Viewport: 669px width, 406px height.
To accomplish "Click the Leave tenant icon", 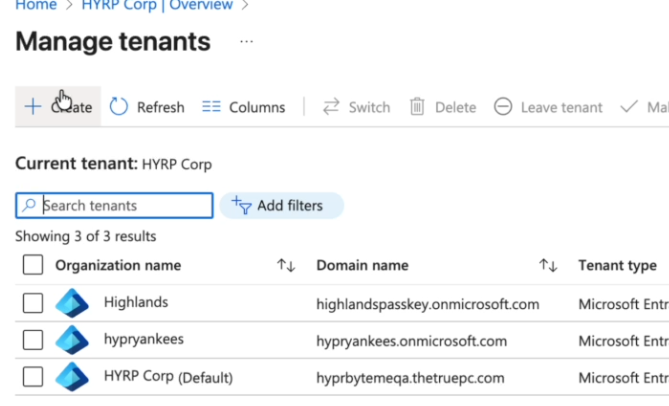I will 503,107.
